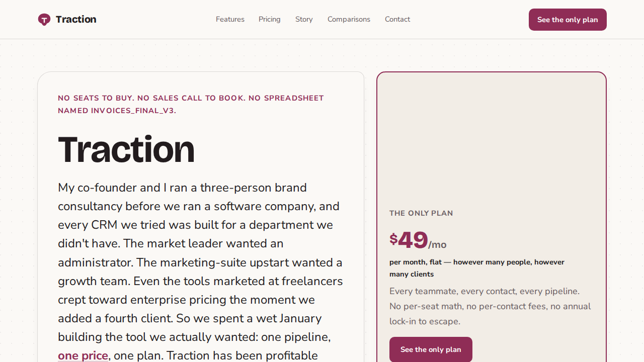Select Comparisons in the top navigation
The width and height of the screenshot is (644, 362).
(349, 20)
